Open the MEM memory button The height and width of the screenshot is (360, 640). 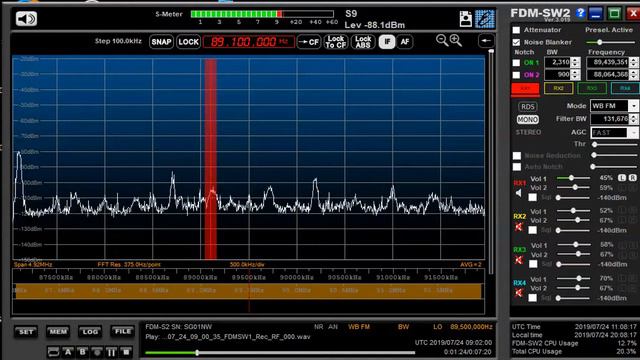point(58,332)
